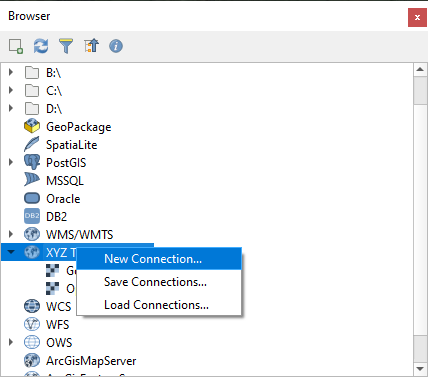
Task: Expand the C:\ drive node
Action: [11, 90]
